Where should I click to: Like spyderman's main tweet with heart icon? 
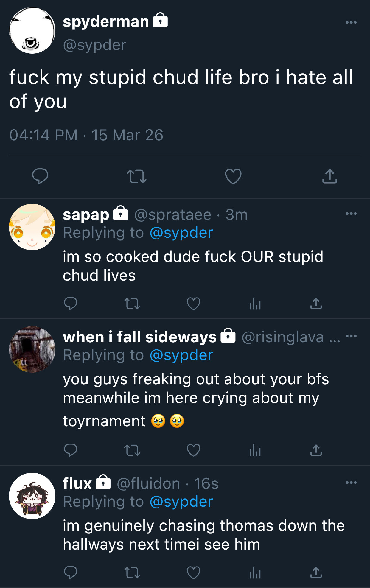pyautogui.click(x=233, y=176)
